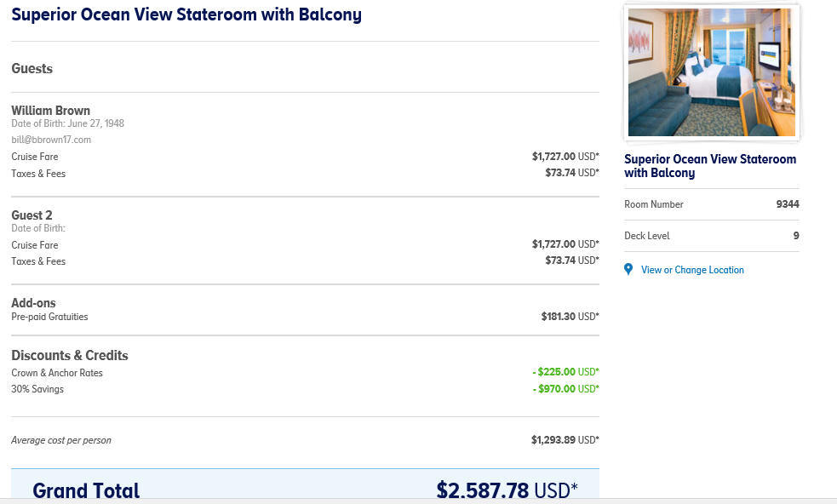
Task: Select William Brown guest name
Action: tap(51, 111)
